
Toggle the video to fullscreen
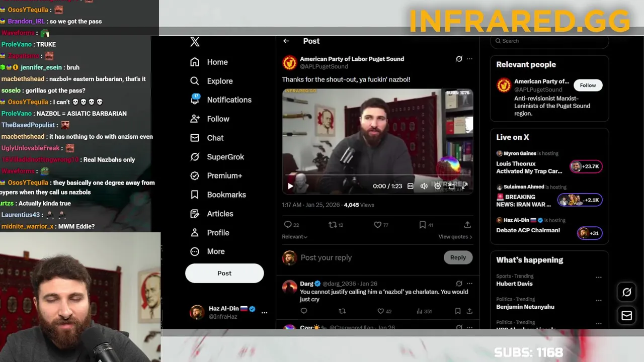point(464,186)
